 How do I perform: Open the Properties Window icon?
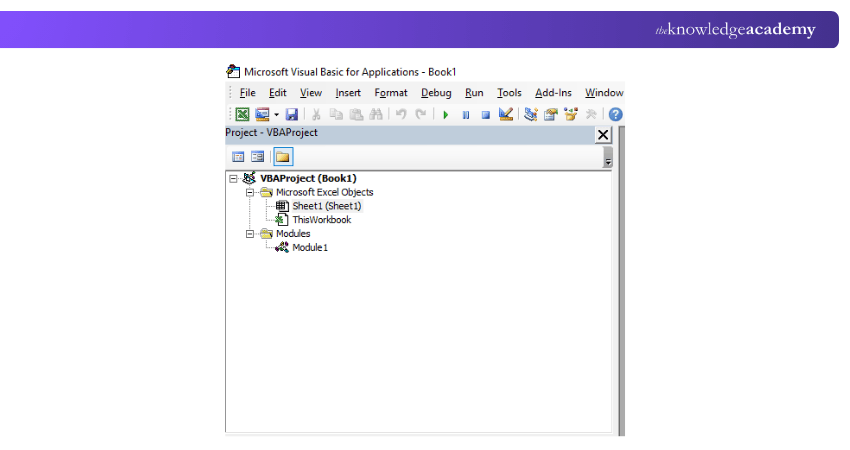(x=551, y=115)
